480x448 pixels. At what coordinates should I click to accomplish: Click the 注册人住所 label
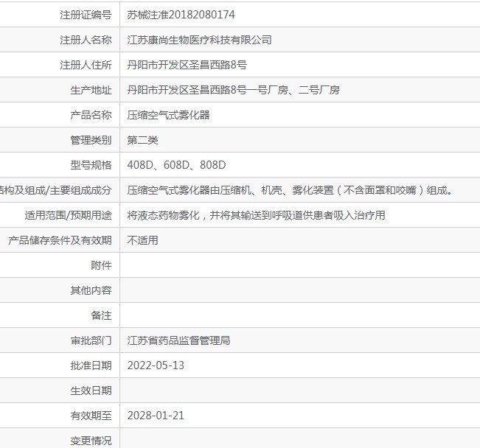pos(86,65)
